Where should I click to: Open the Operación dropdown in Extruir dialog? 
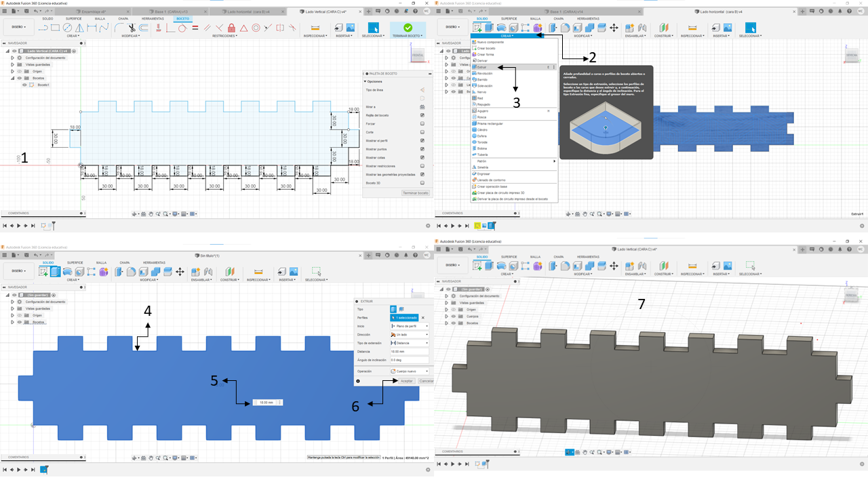[410, 371]
